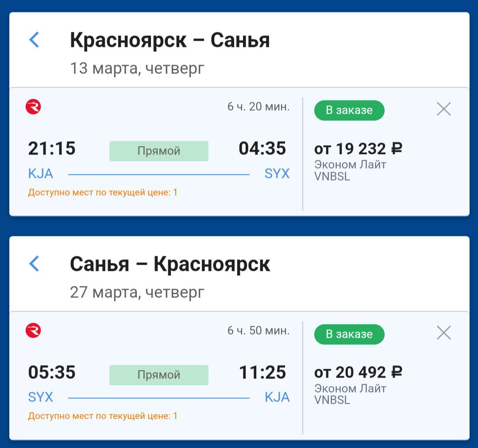
Task: Select the price от 19 232 ₽
Action: [358, 149]
